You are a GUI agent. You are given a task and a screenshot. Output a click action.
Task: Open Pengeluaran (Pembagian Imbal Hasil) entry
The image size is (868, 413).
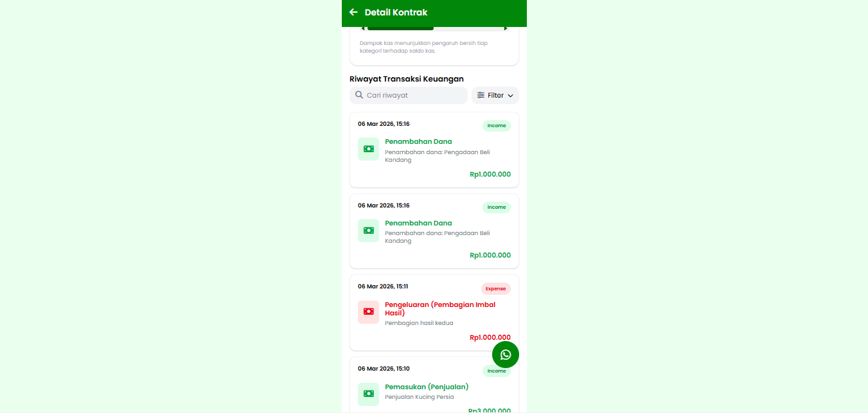[x=440, y=309]
